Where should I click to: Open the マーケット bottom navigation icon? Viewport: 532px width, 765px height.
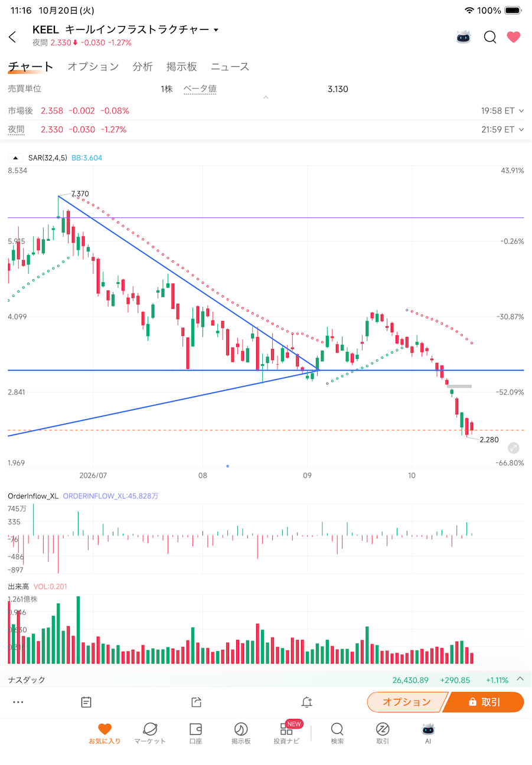(150, 733)
